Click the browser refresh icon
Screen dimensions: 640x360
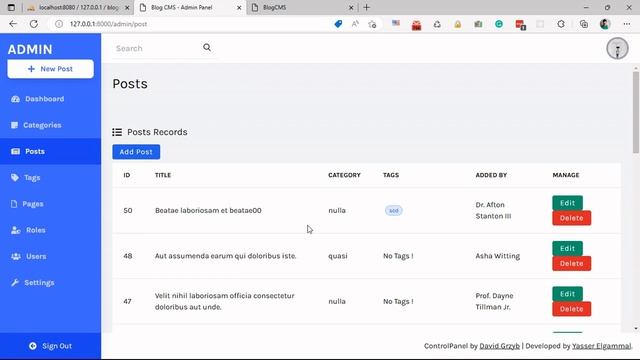click(34, 24)
